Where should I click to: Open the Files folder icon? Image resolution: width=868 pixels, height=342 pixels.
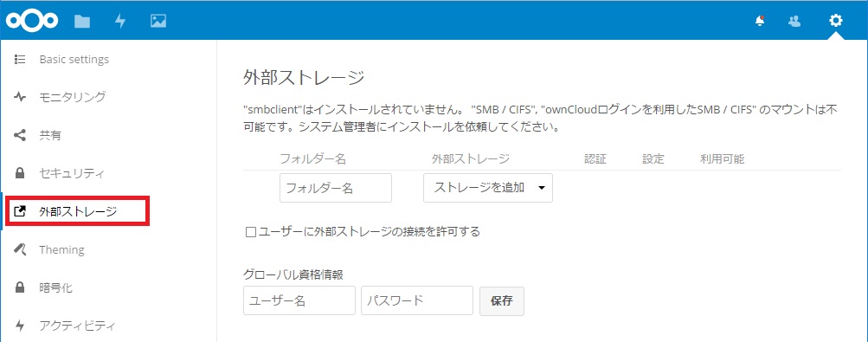(82, 21)
